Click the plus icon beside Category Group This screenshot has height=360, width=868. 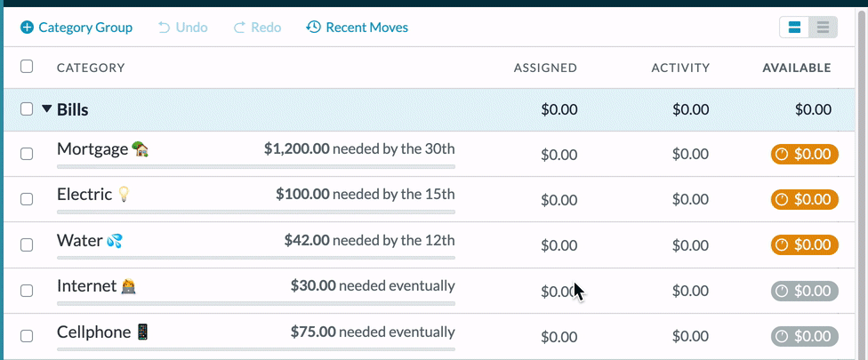27,27
